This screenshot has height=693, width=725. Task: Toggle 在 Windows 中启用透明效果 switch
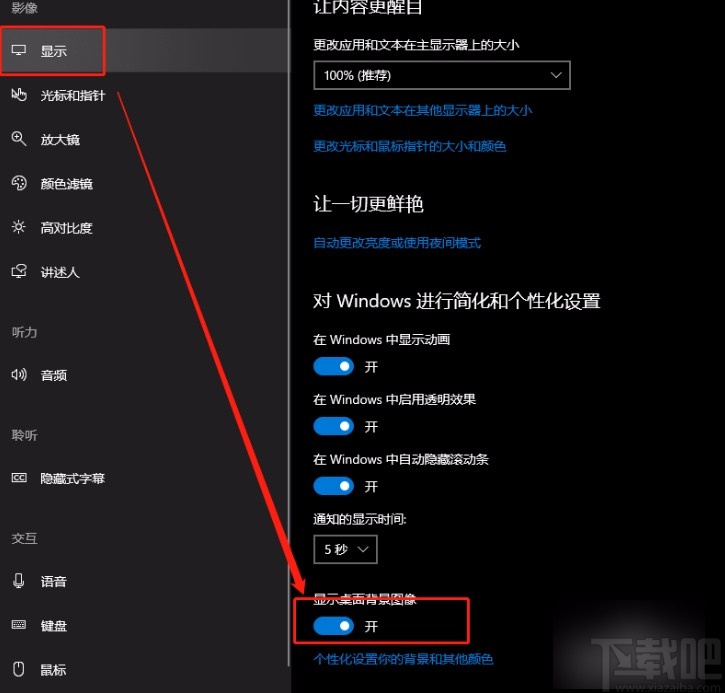[x=333, y=426]
